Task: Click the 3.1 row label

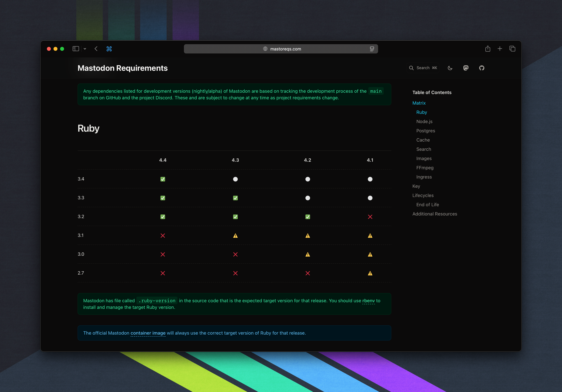Action: click(81, 235)
